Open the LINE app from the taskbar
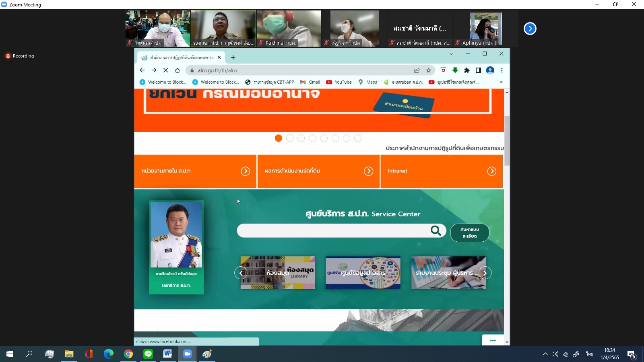644x362 pixels. pyautogui.click(x=148, y=354)
